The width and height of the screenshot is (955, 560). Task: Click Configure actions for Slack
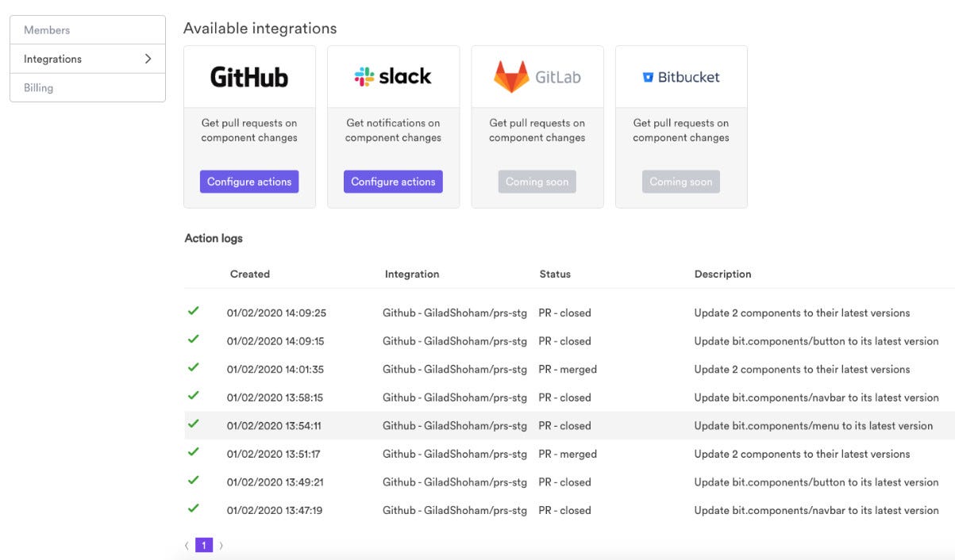coord(393,181)
